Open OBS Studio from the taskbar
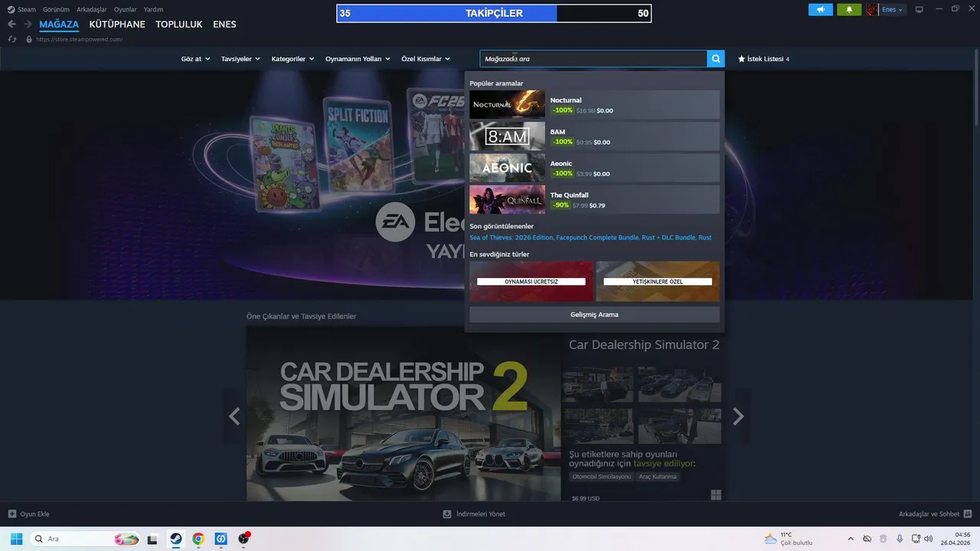This screenshot has height=551, width=980. pos(243,539)
